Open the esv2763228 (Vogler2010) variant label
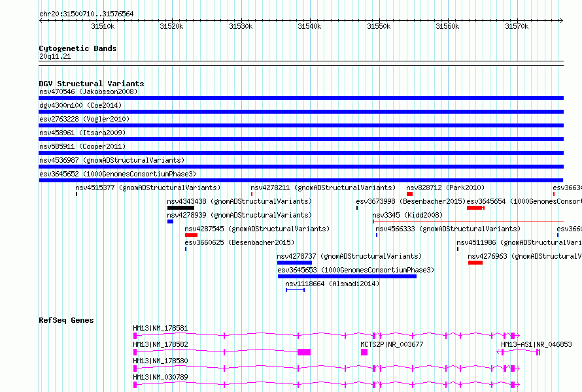This screenshot has height=392, width=582. click(84, 119)
